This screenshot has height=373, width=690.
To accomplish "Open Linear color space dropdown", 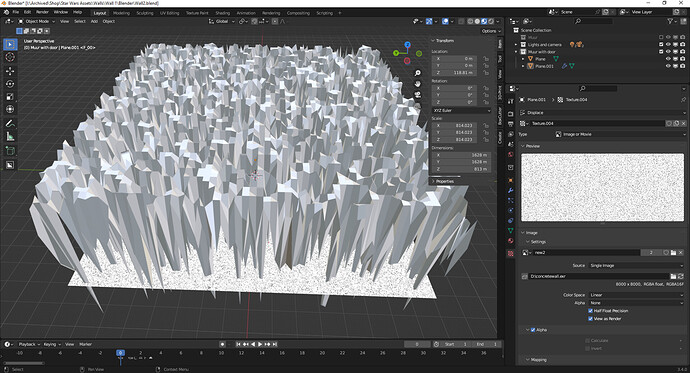I will click(636, 295).
